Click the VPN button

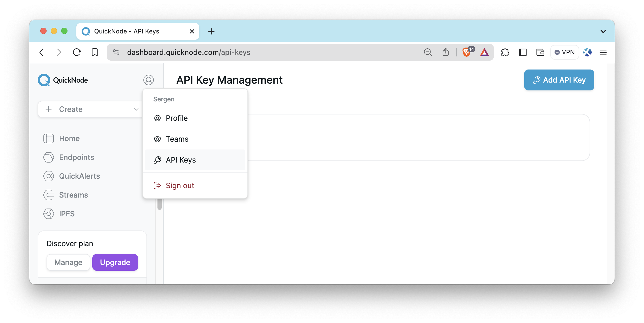(x=564, y=52)
